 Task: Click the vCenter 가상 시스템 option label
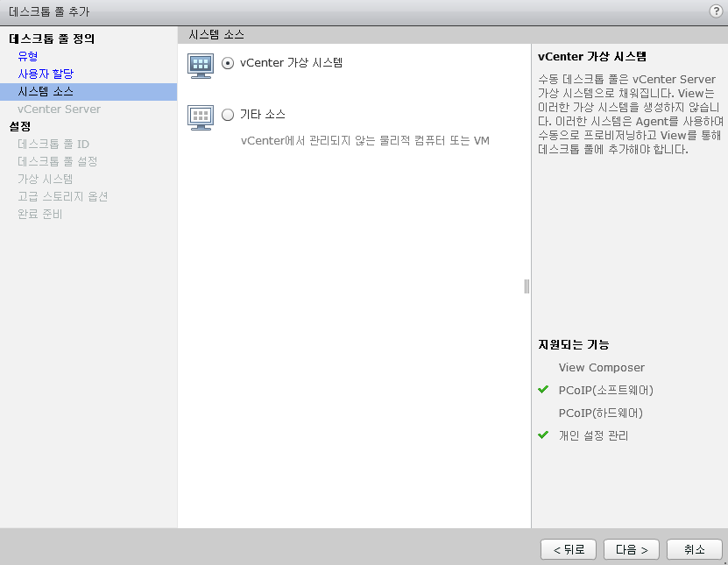coord(291,63)
